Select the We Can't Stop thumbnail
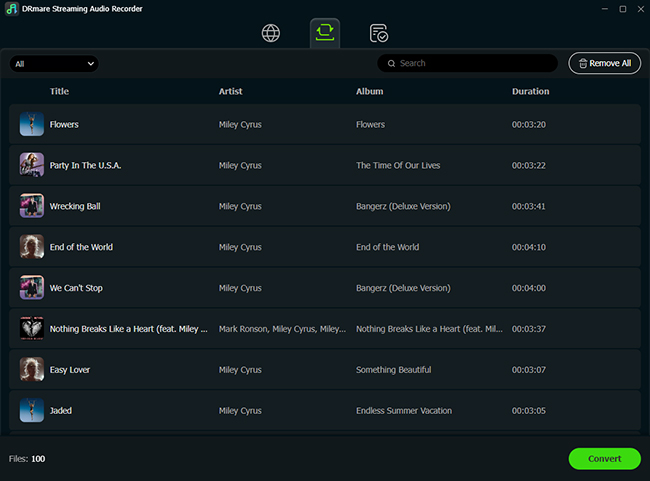Screen dimensions: 650x481 coord(32,287)
